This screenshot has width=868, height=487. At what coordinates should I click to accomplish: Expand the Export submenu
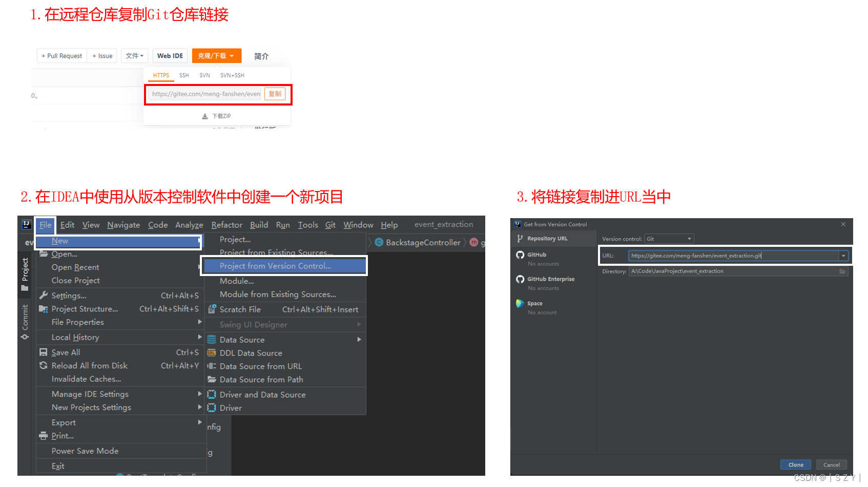click(121, 422)
